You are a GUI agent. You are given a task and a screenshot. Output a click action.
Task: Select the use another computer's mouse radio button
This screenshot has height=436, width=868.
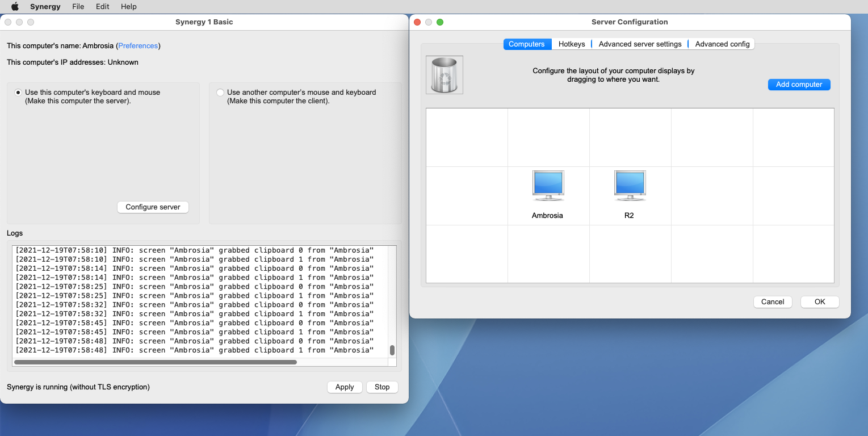(220, 93)
